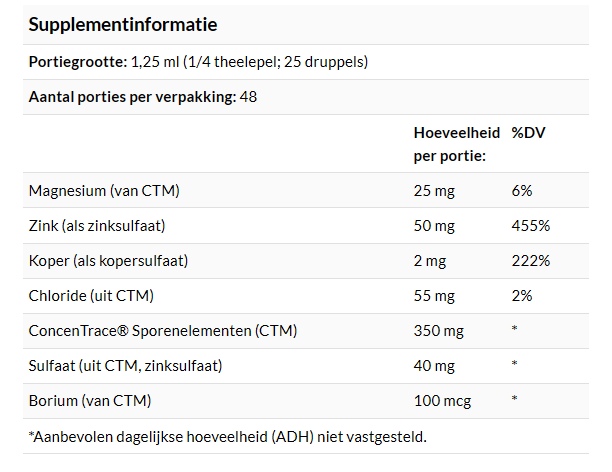Viewport: 612px width, 472px height.
Task: Click the Supplementinformatie heading
Action: (123, 25)
